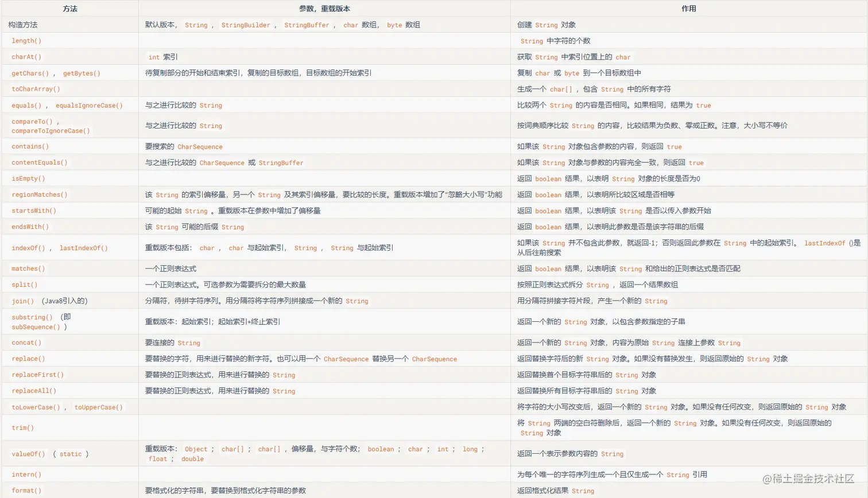Click the "static" keyword beside valueOf()
This screenshot has width=868, height=498.
71,454
